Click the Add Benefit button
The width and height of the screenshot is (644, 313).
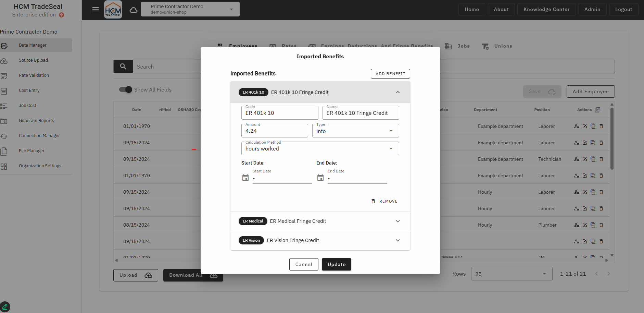pyautogui.click(x=390, y=74)
